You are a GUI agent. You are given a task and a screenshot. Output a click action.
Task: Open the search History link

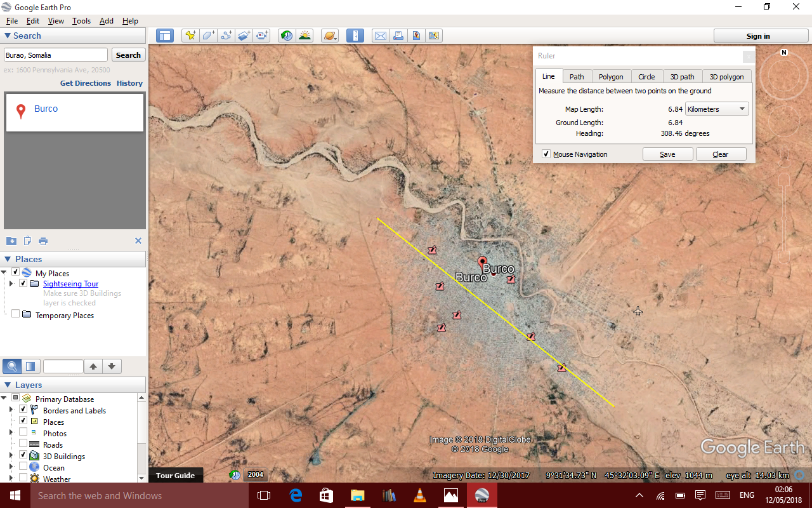tap(129, 83)
